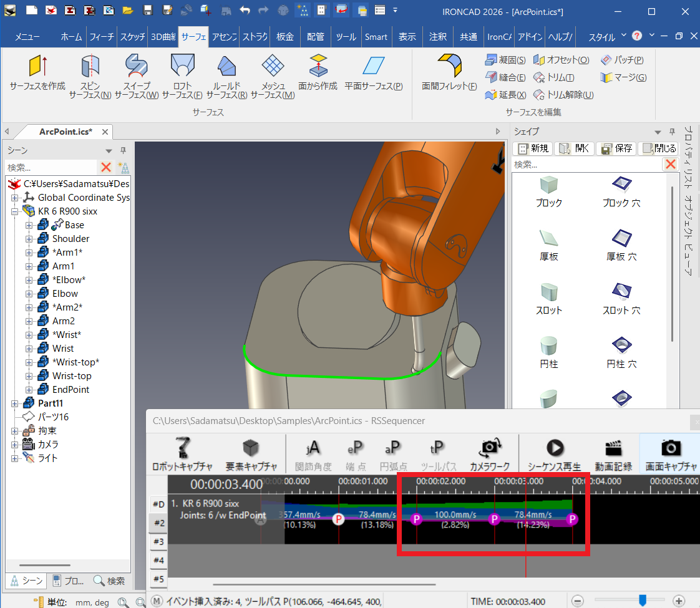Expand the Base tree node
The image size is (700, 608).
click(29, 225)
